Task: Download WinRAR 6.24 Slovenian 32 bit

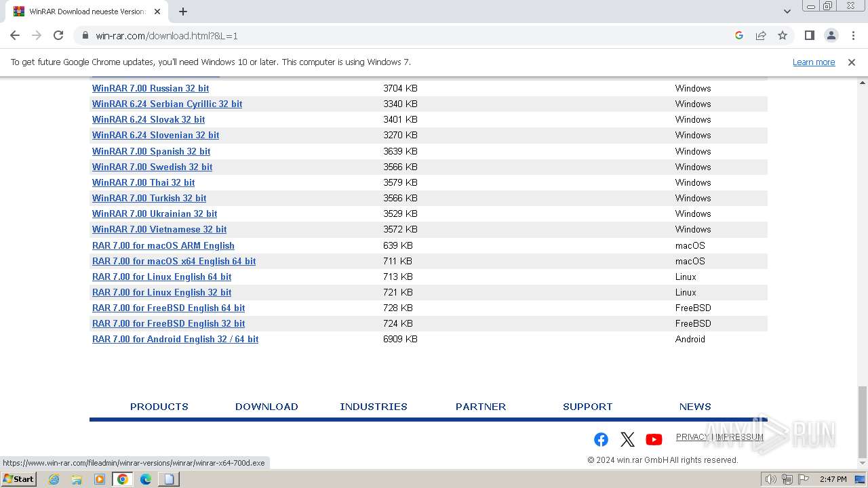Action: 155,135
